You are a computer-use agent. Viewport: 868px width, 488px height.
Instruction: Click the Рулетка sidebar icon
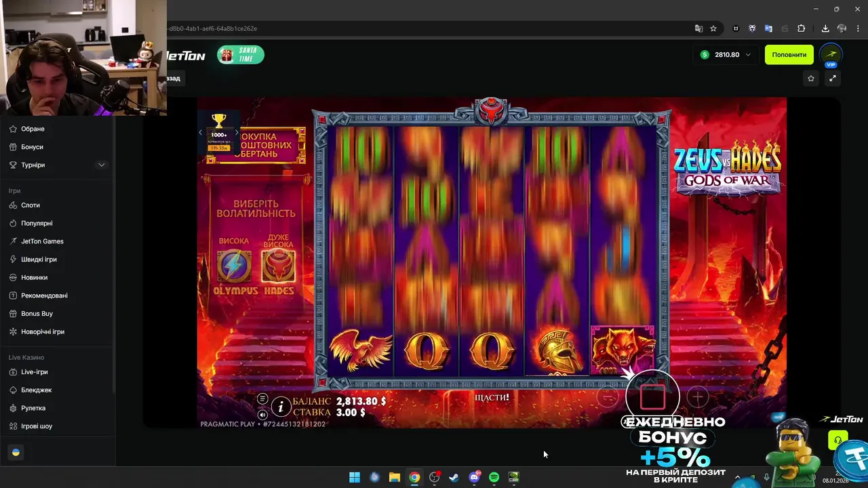click(14, 408)
